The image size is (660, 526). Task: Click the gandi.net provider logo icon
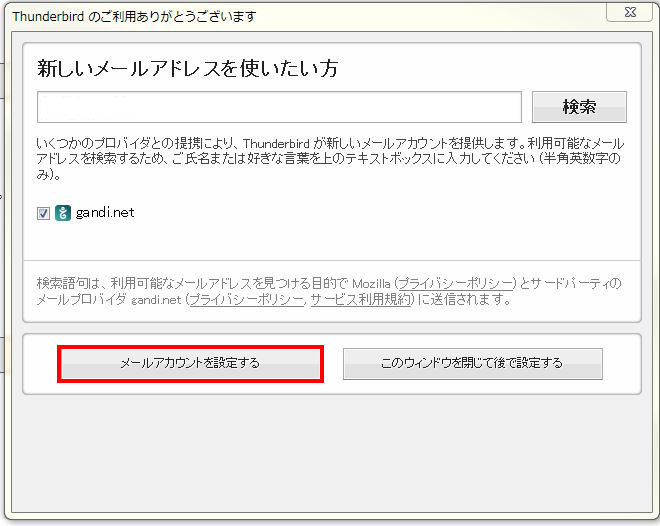[x=63, y=213]
